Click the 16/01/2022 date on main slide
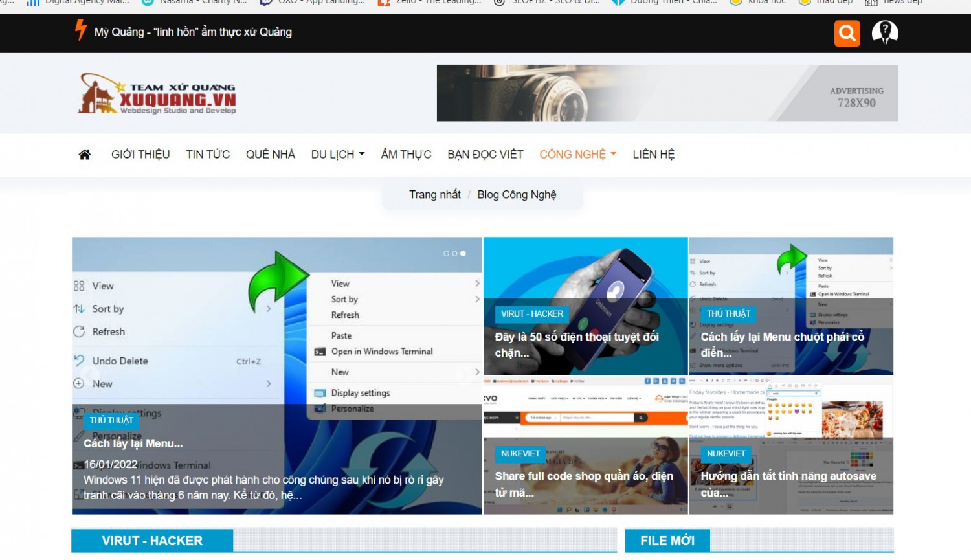 111,465
